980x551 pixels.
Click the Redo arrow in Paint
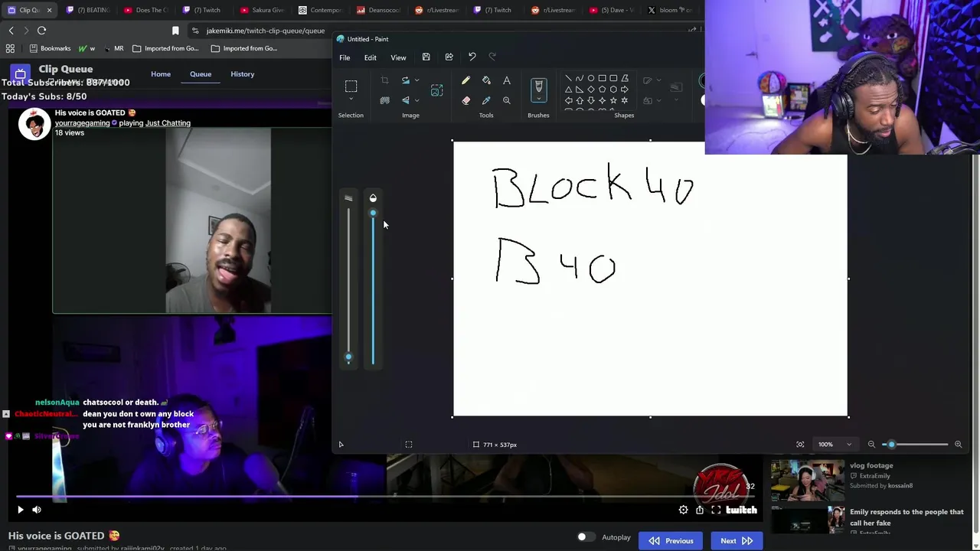coord(492,57)
